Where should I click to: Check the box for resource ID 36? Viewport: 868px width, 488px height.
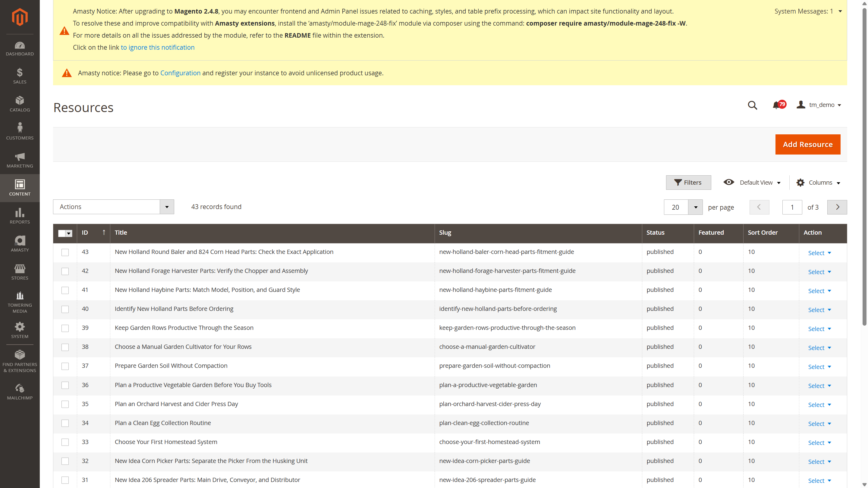click(65, 385)
